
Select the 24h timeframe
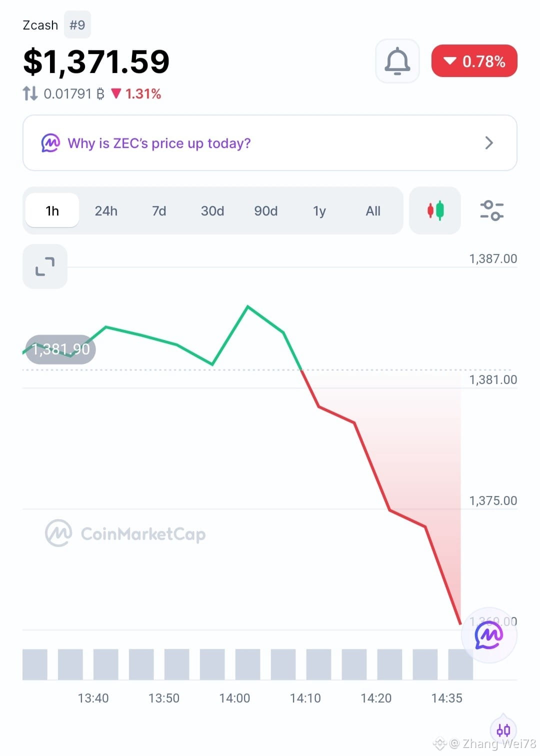(x=106, y=210)
